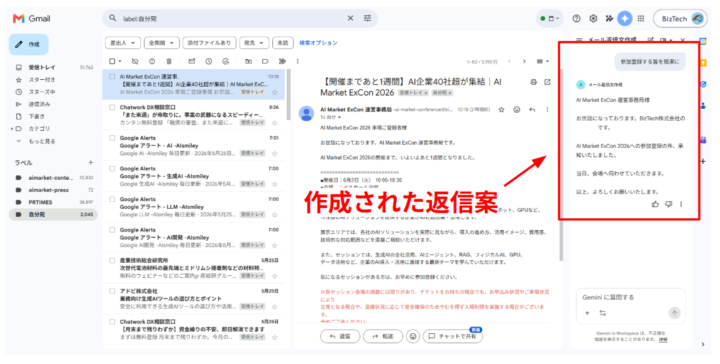
Task: Click the add to tasks icon
Action: (225, 61)
